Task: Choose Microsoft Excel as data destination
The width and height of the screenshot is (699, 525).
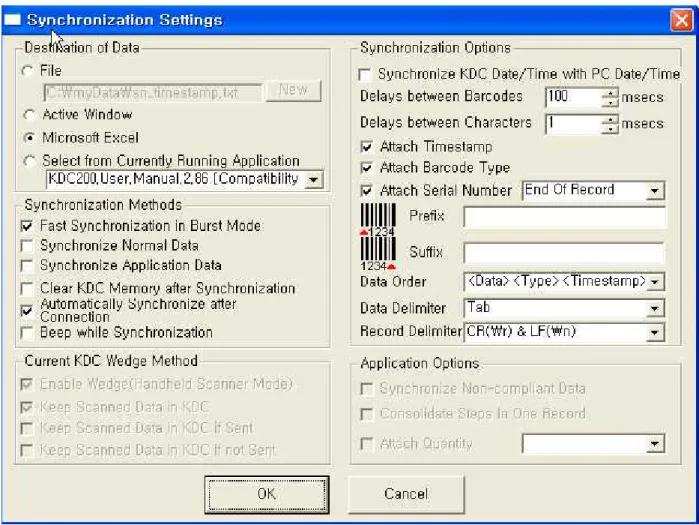Action: pos(29,138)
